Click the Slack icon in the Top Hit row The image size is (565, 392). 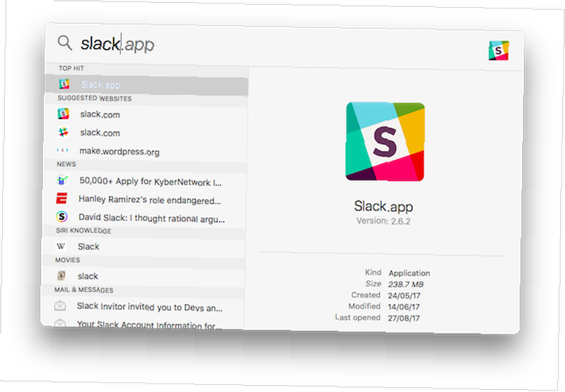coord(64,84)
